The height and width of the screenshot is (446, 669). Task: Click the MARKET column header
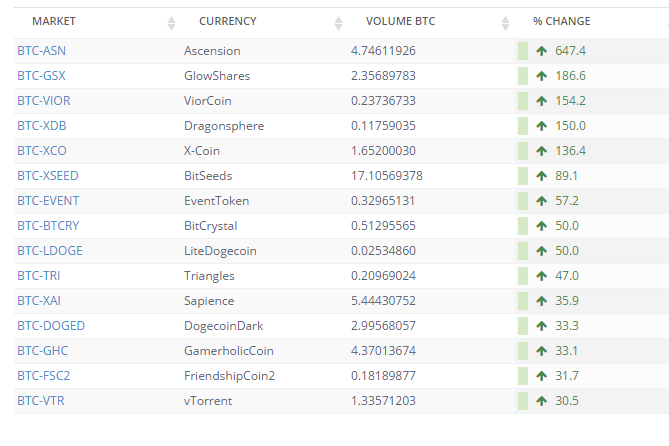coord(54,21)
